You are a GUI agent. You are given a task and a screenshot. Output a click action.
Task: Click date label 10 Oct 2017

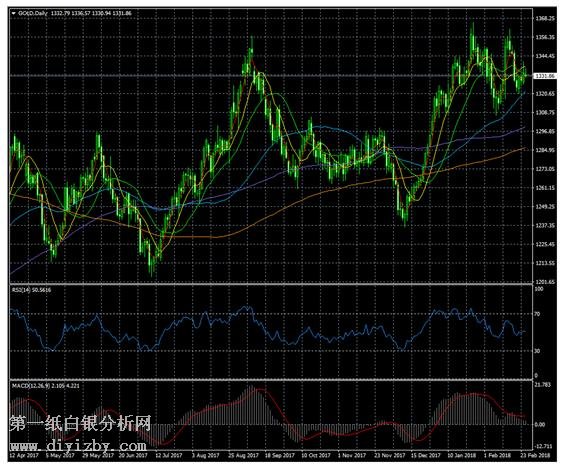[x=316, y=456]
